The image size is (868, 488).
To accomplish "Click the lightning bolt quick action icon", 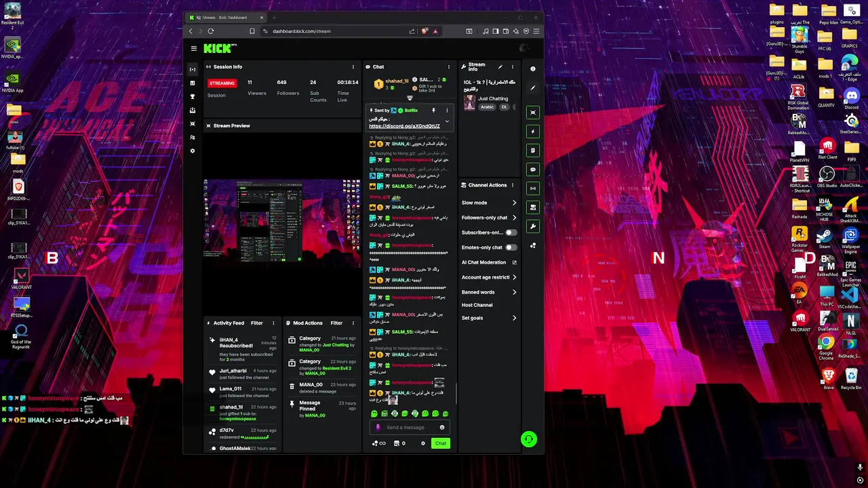I will [x=533, y=131].
